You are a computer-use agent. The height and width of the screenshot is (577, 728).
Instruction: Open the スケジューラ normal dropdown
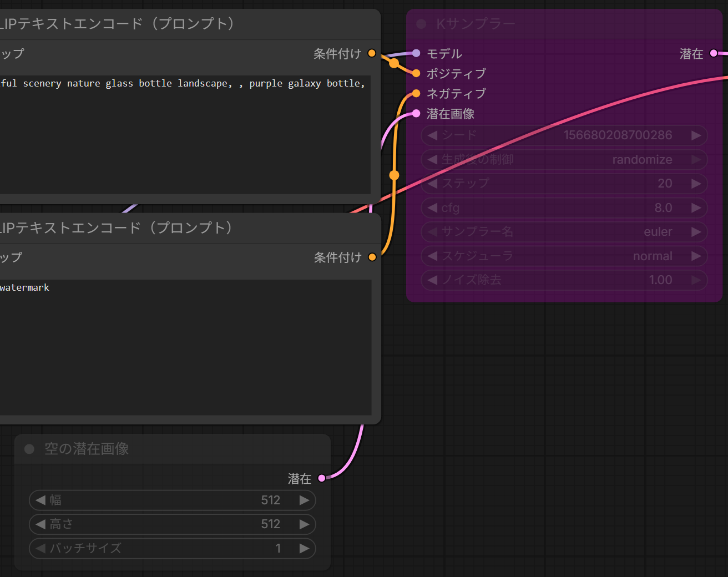tap(564, 256)
